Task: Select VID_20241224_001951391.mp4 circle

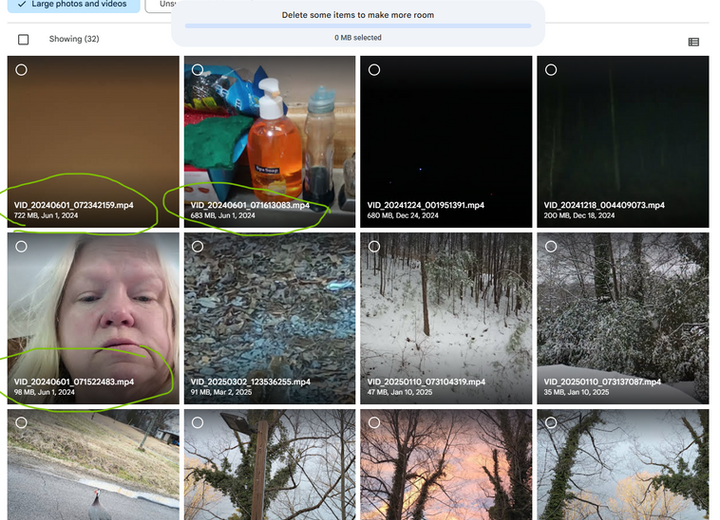Action: tap(374, 70)
